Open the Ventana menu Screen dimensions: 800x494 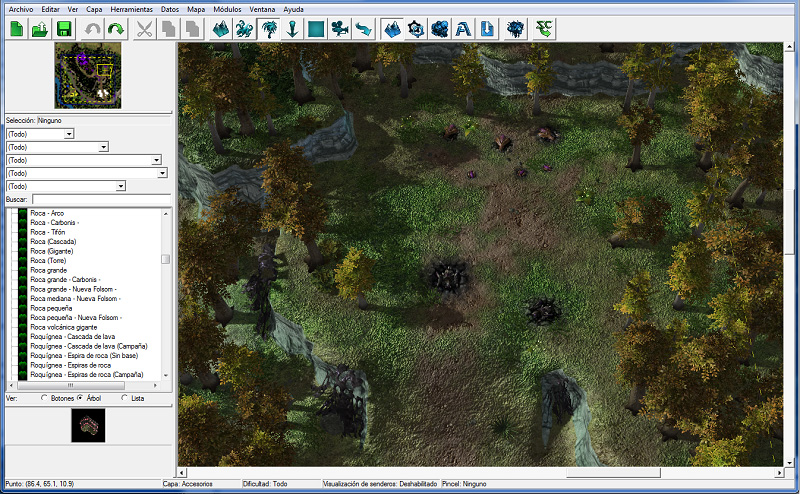tap(262, 9)
